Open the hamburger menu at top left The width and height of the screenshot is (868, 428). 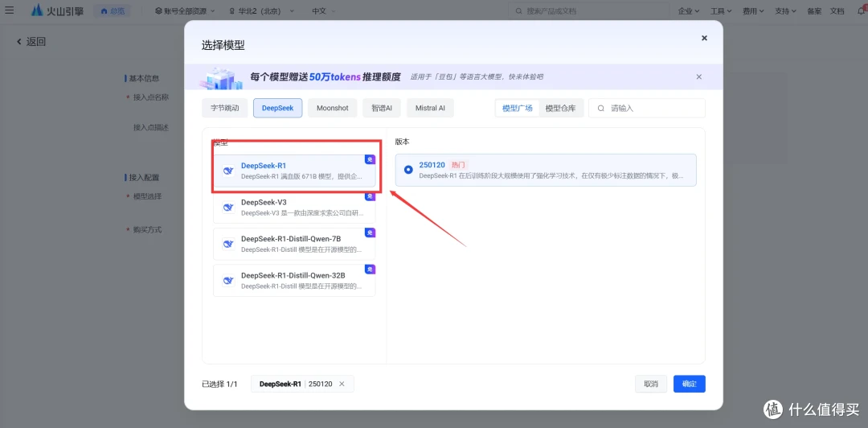[x=10, y=10]
